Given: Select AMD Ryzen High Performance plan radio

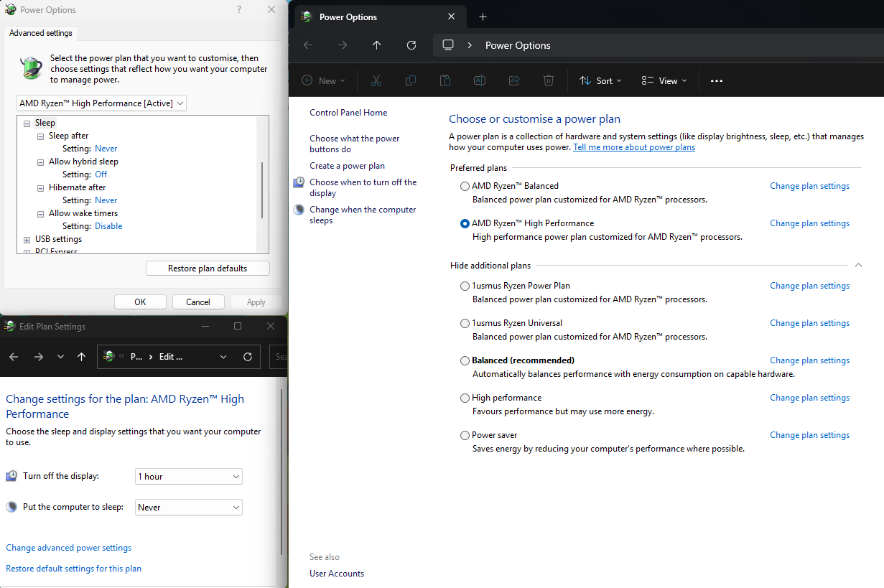Looking at the screenshot, I should (x=465, y=223).
